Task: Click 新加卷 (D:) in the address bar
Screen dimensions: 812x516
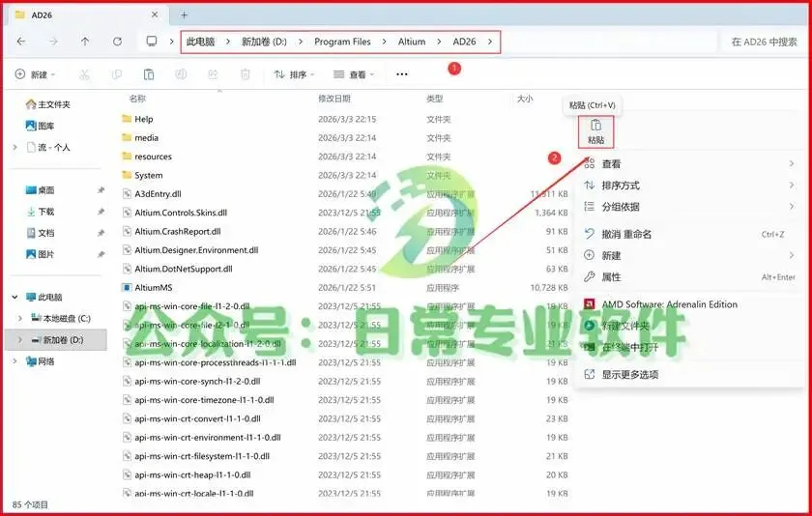Action: pyautogui.click(x=264, y=42)
